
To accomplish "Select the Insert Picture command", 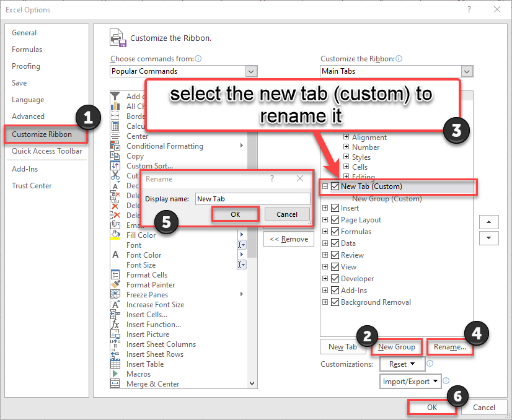I will (115, 334).
